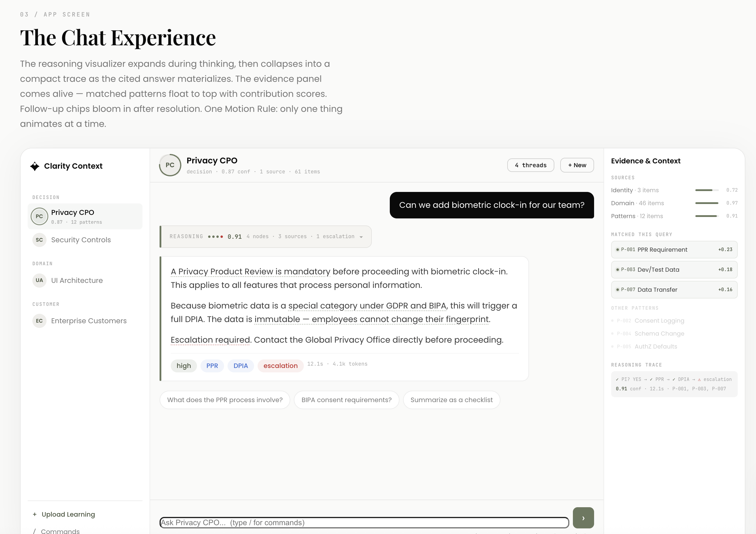Click the DPIA tag chip

240,366
